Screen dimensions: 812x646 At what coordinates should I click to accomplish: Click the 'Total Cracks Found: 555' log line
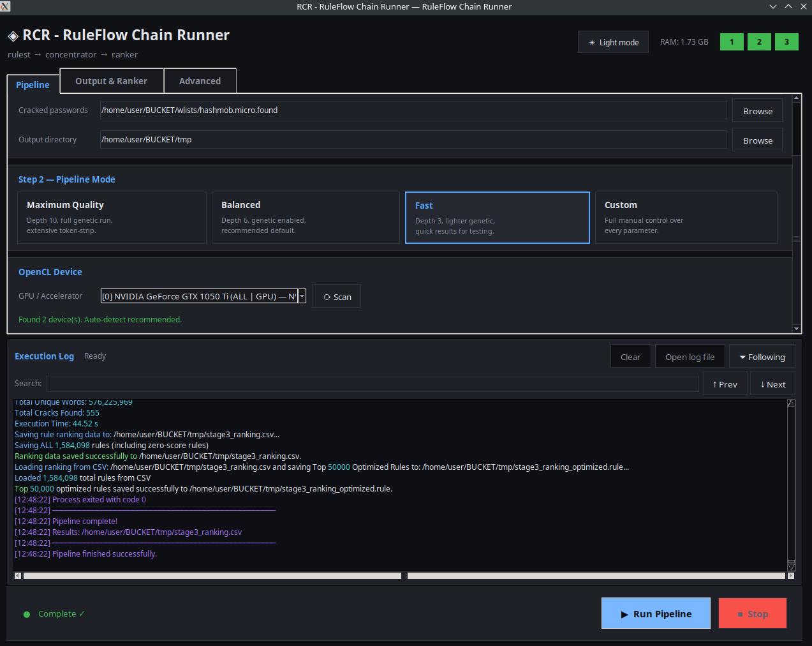point(57,412)
